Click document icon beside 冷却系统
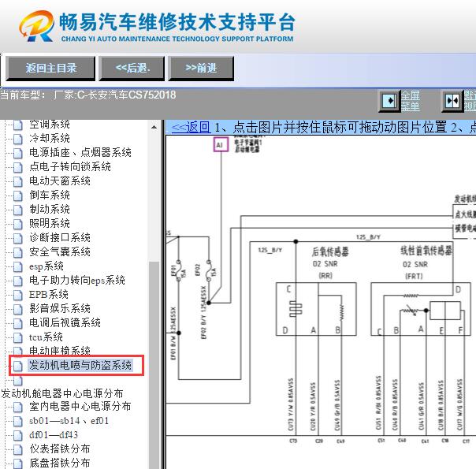Screen dimensions: 476x469 point(18,139)
